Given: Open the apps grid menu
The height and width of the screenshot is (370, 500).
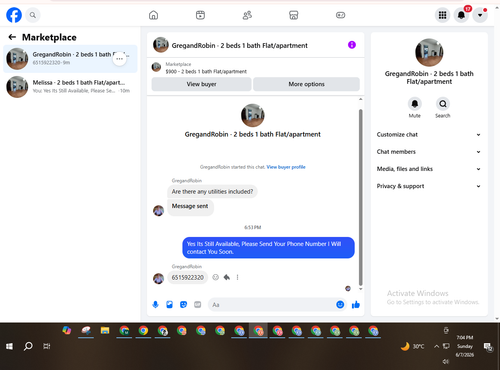Looking at the screenshot, I should point(442,15).
